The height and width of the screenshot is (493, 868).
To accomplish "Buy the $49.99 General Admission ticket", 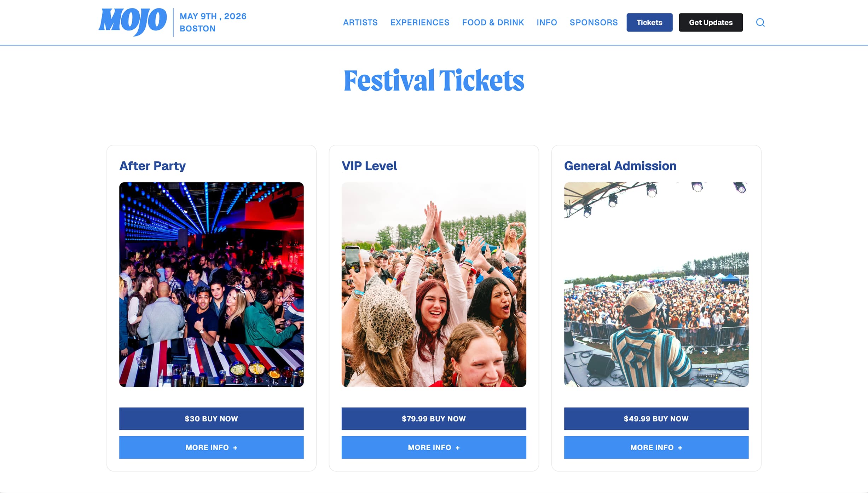I will (x=656, y=419).
